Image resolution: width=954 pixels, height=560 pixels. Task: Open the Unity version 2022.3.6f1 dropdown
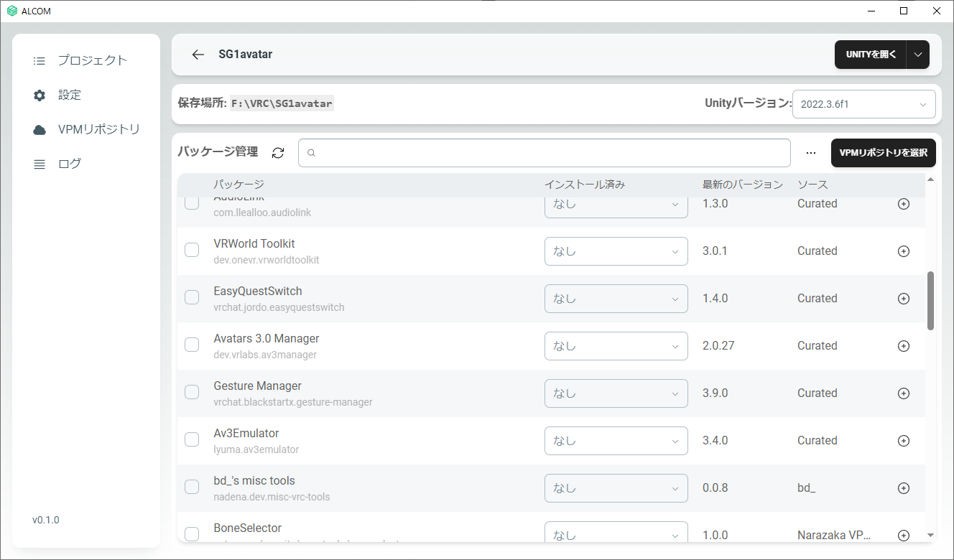(863, 104)
